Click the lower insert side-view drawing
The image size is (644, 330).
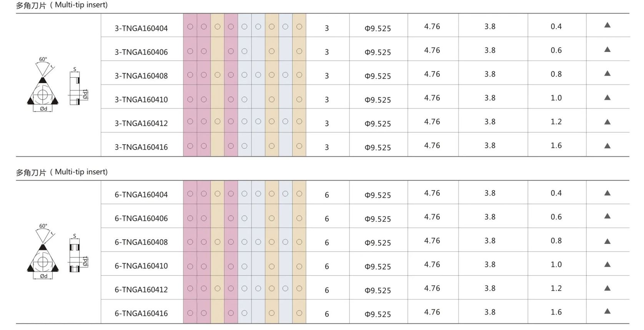pos(78,253)
